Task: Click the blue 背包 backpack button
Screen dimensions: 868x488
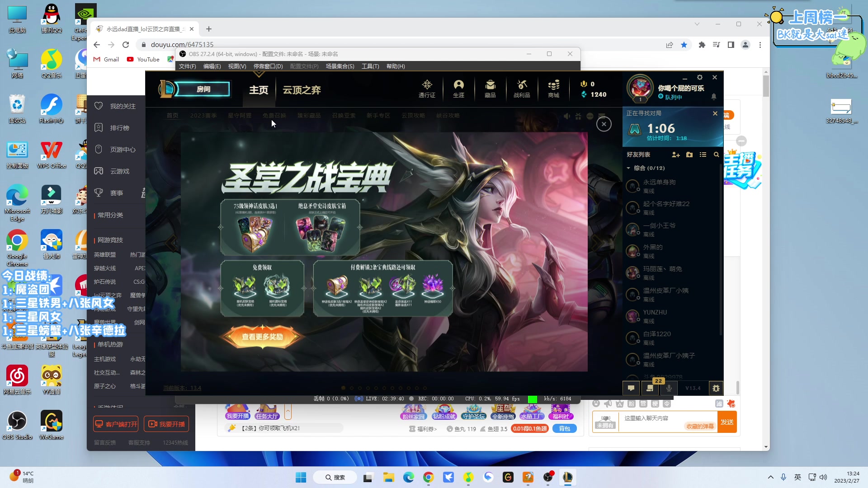Action: click(x=564, y=428)
